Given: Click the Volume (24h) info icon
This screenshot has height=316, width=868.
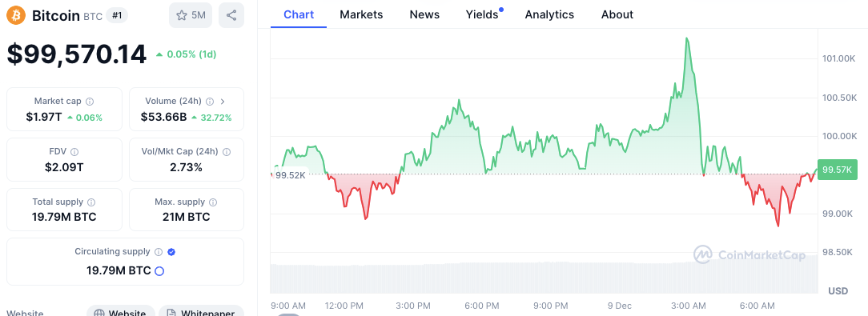Looking at the screenshot, I should (x=210, y=102).
